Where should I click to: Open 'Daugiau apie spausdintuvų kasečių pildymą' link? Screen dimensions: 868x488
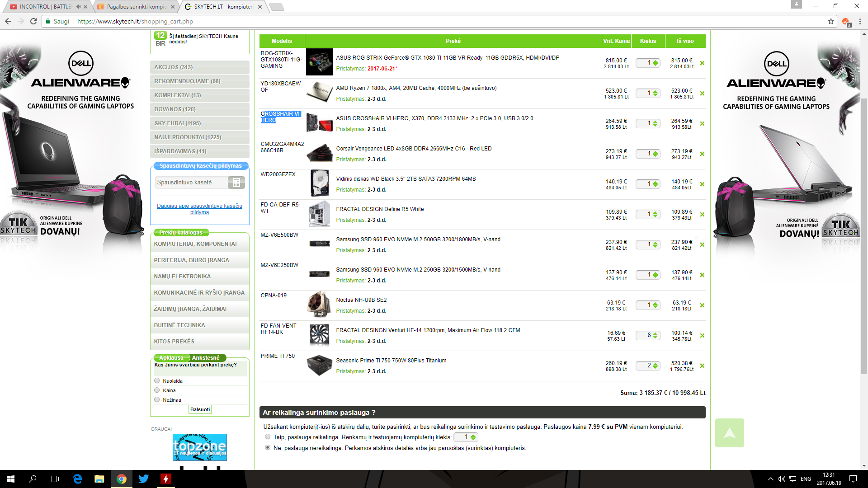tap(199, 209)
